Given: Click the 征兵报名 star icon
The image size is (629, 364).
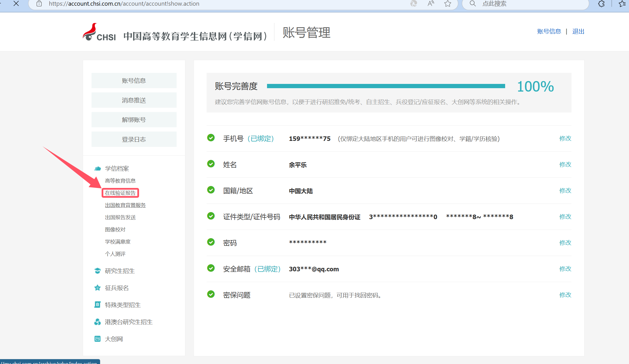Looking at the screenshot, I should (x=98, y=288).
